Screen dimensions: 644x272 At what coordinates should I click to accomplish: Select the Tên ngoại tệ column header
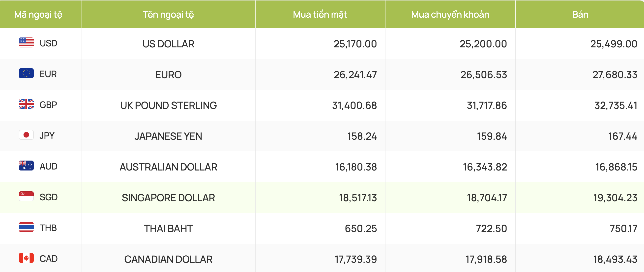[168, 14]
